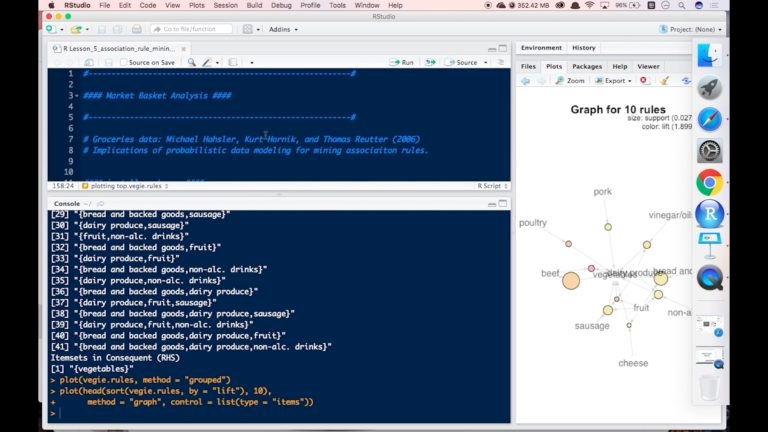
Task: Open the Addins dropdown
Action: click(x=283, y=29)
